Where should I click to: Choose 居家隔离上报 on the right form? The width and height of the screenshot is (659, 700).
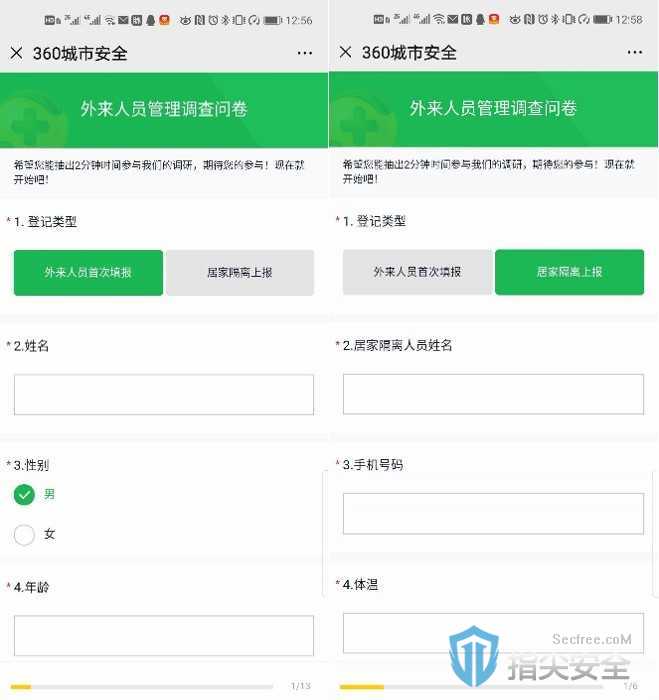[569, 272]
